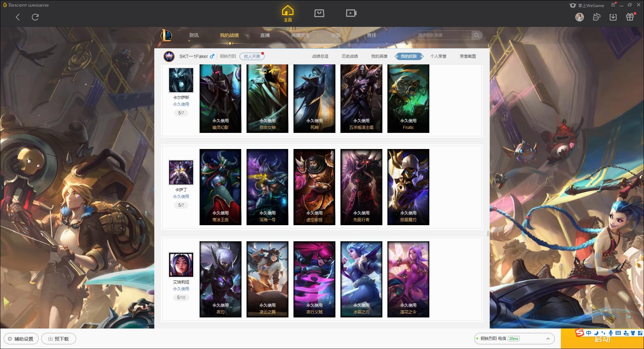Open the 先驱行者 skin card
Viewport: 644px width, 349px height.
(x=361, y=187)
